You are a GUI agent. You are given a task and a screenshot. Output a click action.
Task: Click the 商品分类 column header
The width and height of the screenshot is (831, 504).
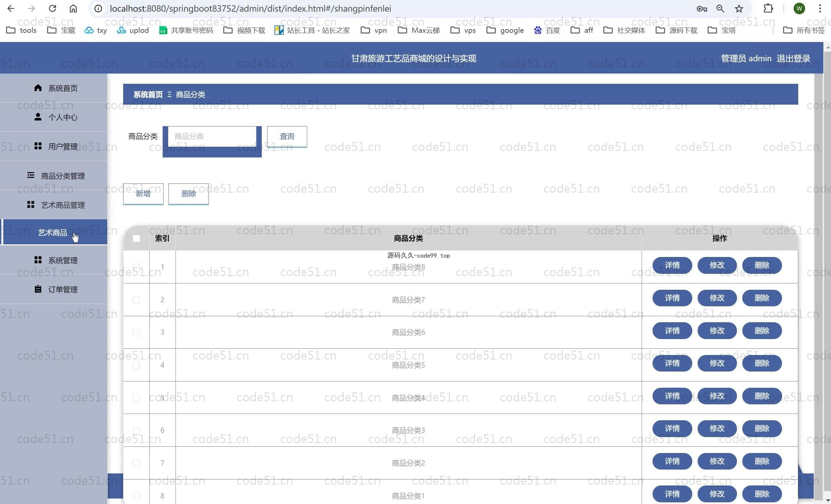[408, 238]
